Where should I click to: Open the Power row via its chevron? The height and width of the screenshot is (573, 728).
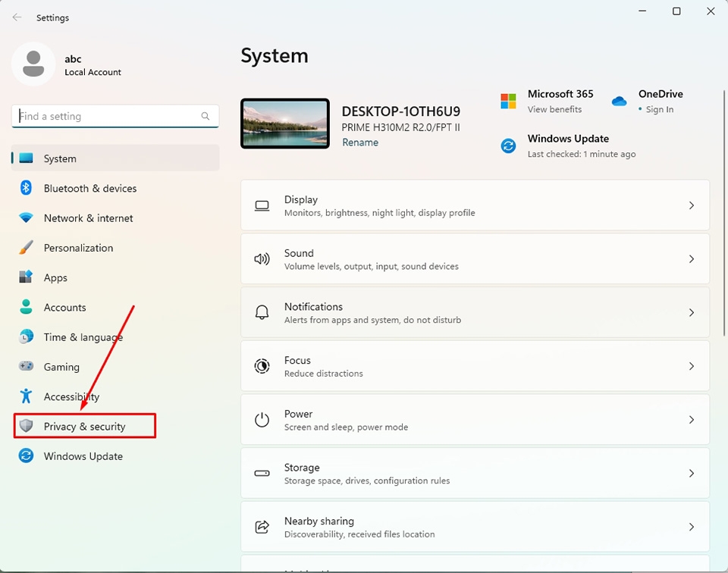pos(691,419)
